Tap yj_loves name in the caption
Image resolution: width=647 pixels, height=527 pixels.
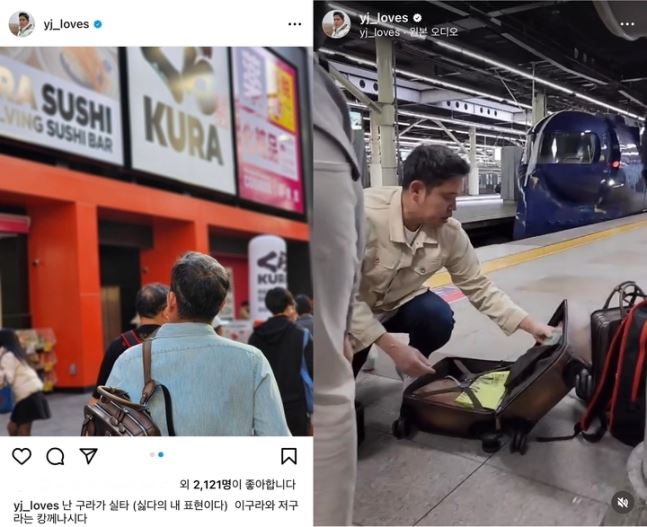point(36,506)
